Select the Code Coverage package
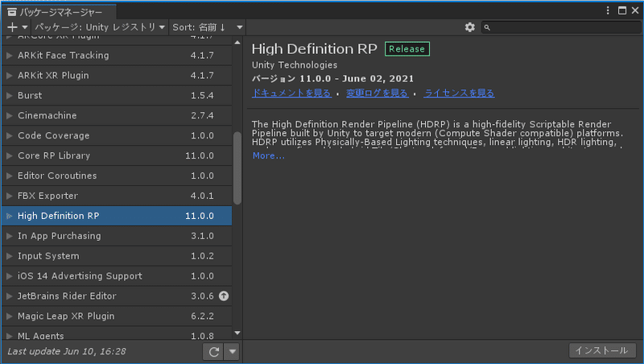This screenshot has width=644, height=364. pos(117,135)
